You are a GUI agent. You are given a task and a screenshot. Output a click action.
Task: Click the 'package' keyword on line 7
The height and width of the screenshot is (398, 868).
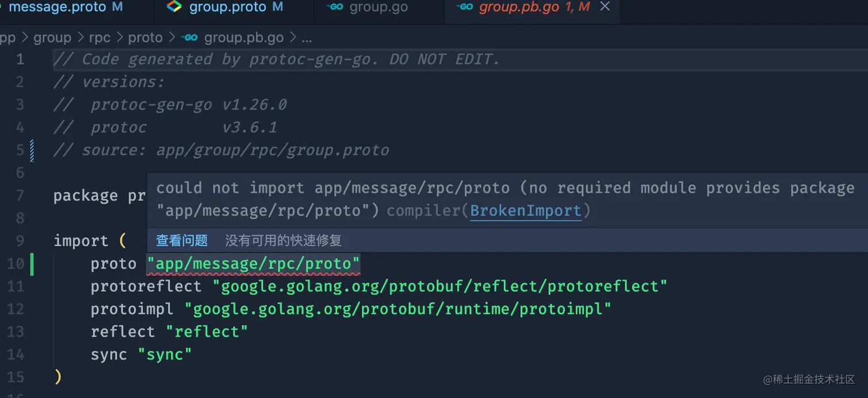[86, 196]
